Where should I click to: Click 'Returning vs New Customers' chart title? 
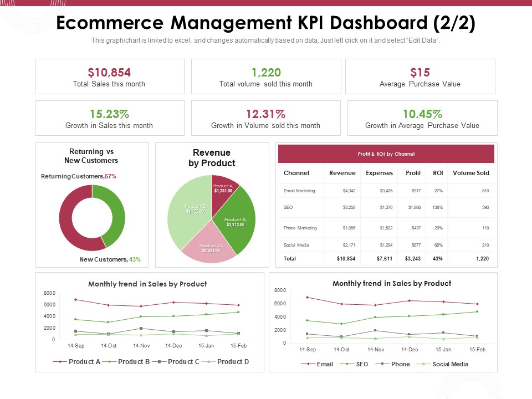pyautogui.click(x=91, y=156)
